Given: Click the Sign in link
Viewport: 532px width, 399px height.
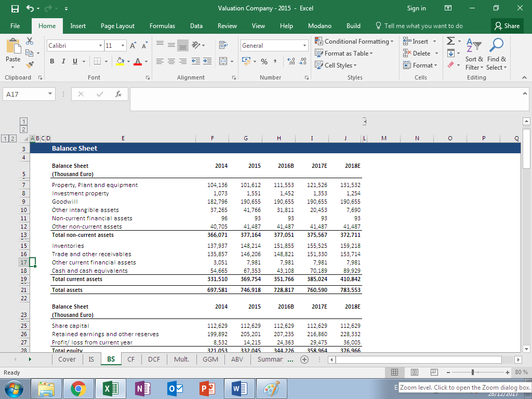Looking at the screenshot, I should [416, 8].
